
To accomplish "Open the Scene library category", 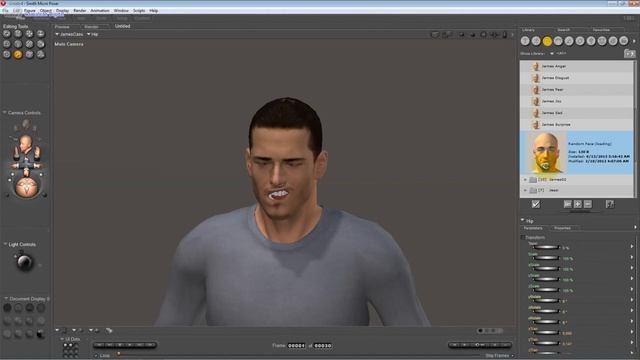I will click(x=624, y=41).
